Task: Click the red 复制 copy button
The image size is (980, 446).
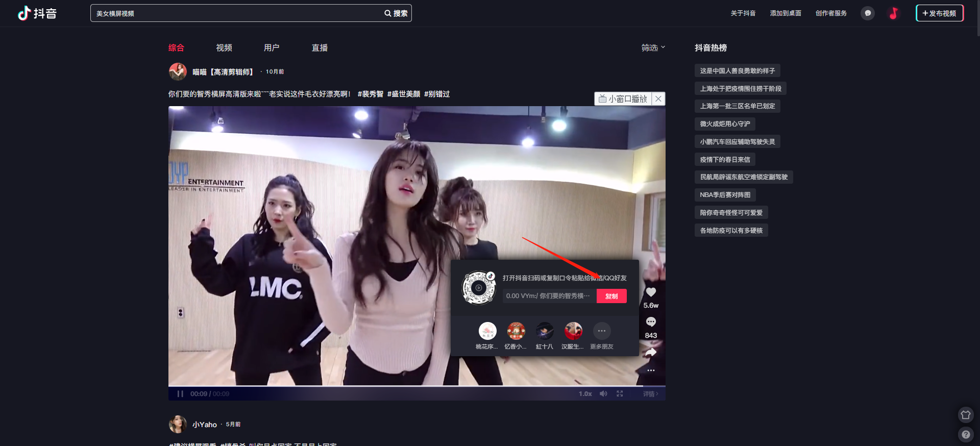Action: [611, 296]
